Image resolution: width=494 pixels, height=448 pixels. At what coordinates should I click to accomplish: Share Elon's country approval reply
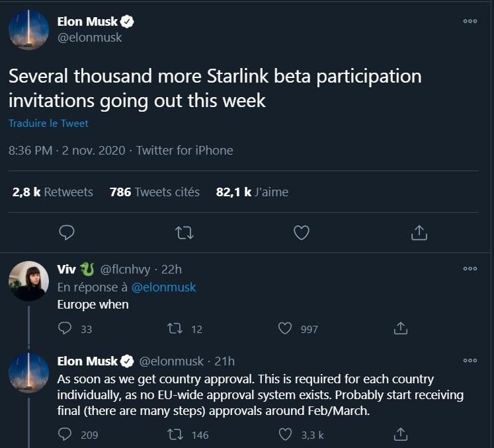[x=401, y=434]
